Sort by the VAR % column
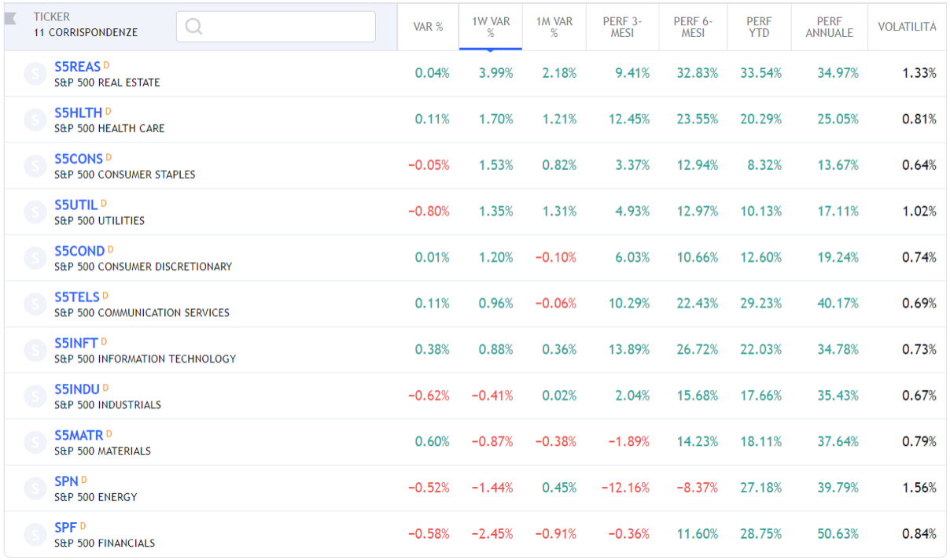The height and width of the screenshot is (560, 950). pyautogui.click(x=428, y=27)
